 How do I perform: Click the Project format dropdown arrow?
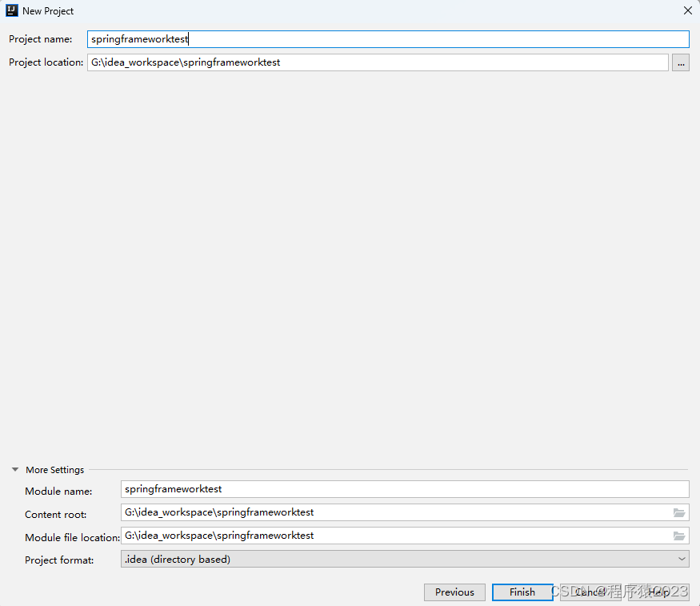point(680,559)
